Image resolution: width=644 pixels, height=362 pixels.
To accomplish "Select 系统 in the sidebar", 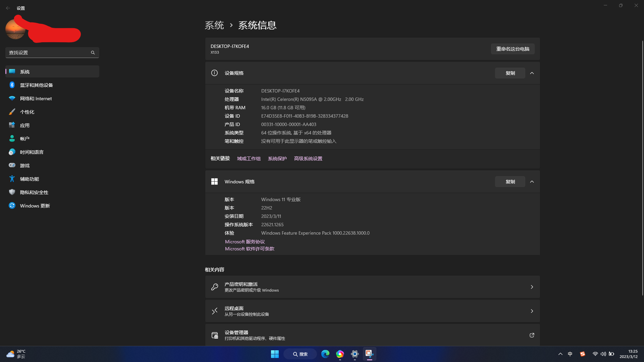I will click(x=52, y=72).
